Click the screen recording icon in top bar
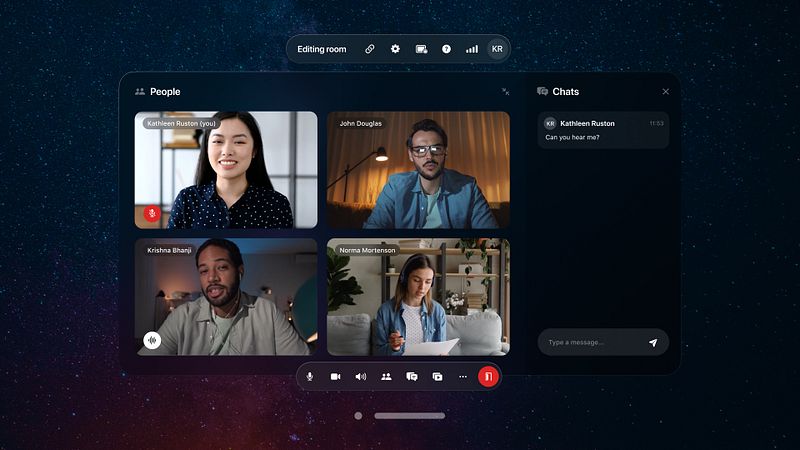This screenshot has width=800, height=450. click(421, 49)
